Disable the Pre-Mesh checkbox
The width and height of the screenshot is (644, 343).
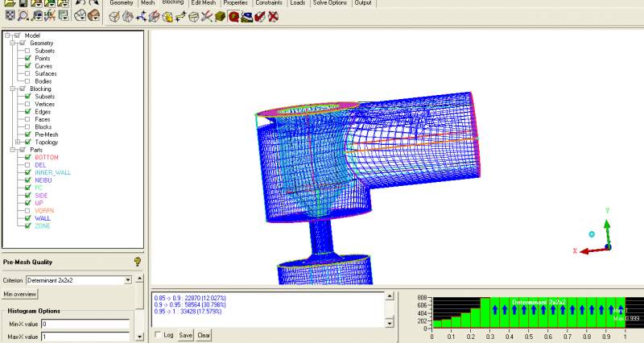click(x=27, y=134)
